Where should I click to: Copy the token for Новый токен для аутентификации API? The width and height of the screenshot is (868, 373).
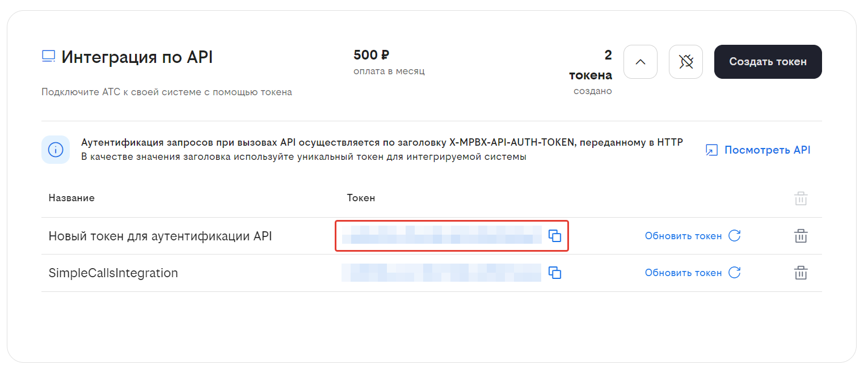(554, 236)
